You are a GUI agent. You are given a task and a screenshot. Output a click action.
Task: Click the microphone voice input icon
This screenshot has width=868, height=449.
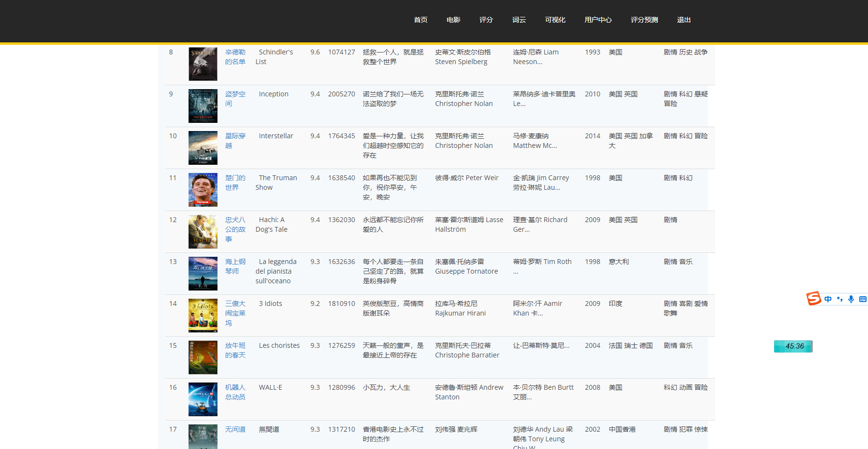[x=851, y=299]
